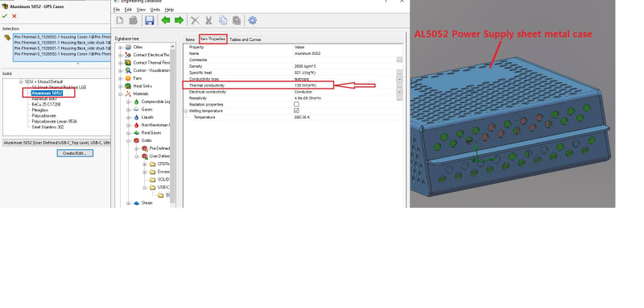644x308 pixels.
Task: Click the Materials icon in tree
Action: (128, 94)
